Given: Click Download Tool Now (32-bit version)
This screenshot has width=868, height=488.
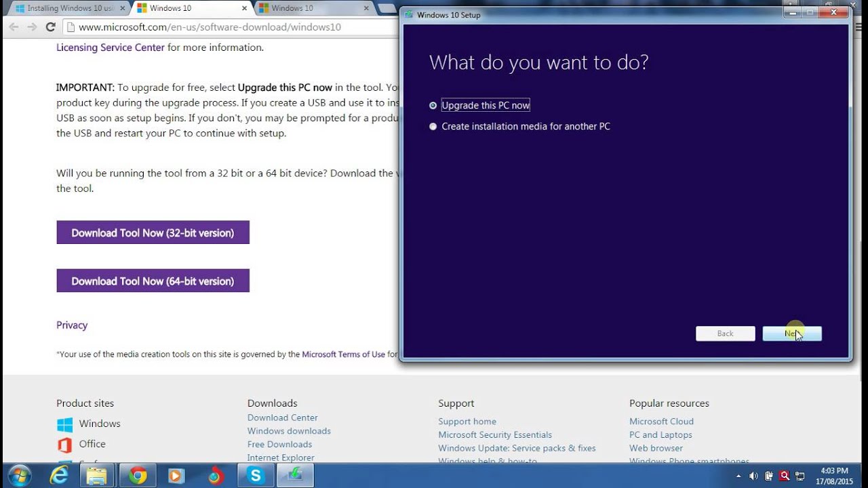Looking at the screenshot, I should [x=153, y=232].
